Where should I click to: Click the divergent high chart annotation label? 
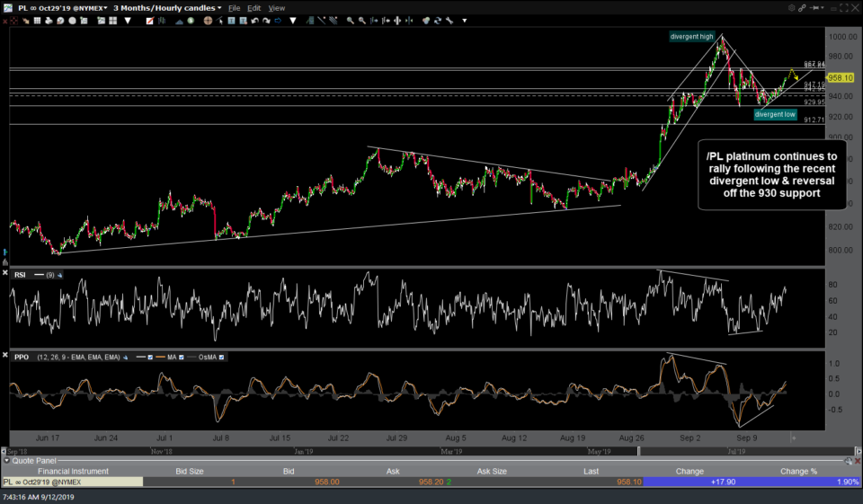[692, 36]
